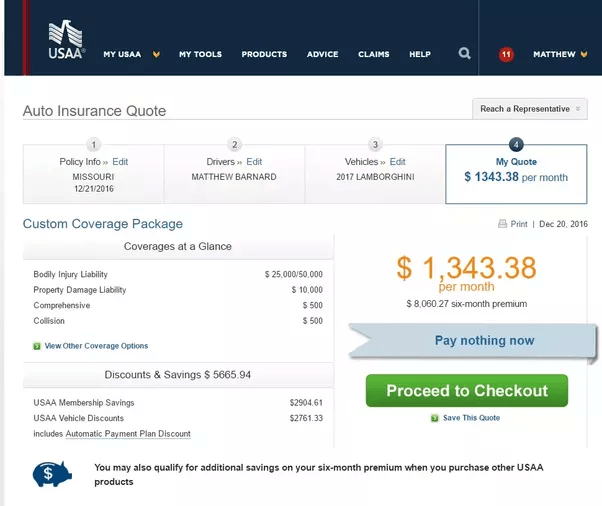Select step 4 My Quote circle
Image resolution: width=602 pixels, height=506 pixels.
[x=516, y=144]
